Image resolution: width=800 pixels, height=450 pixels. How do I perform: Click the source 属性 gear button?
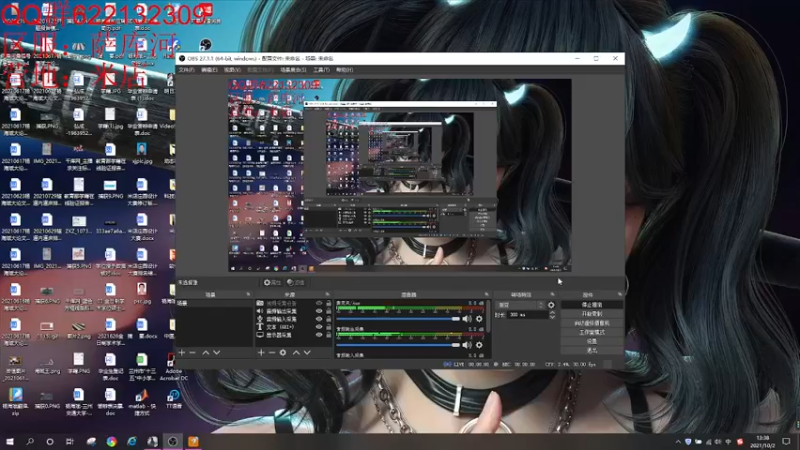pos(272,282)
